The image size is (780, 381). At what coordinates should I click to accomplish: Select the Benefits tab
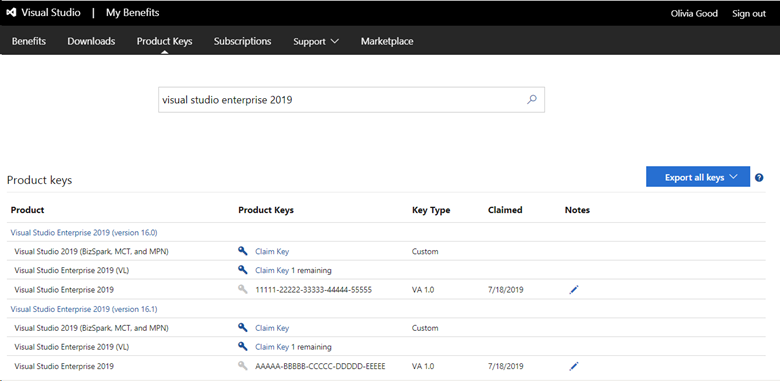[x=29, y=41]
